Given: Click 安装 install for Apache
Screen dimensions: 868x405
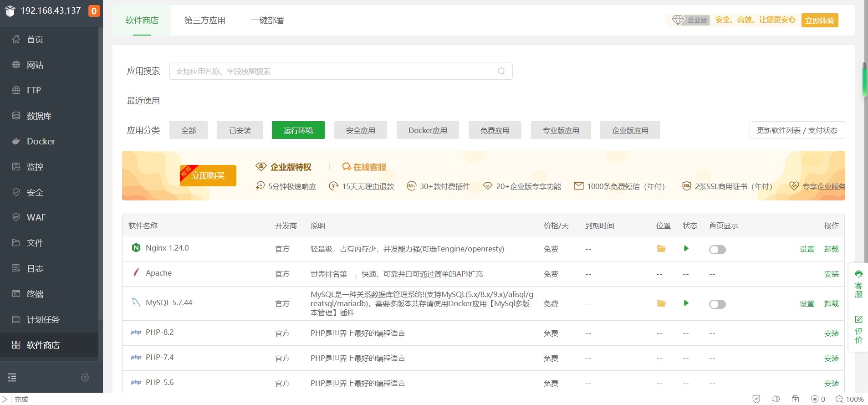Looking at the screenshot, I should coord(832,274).
